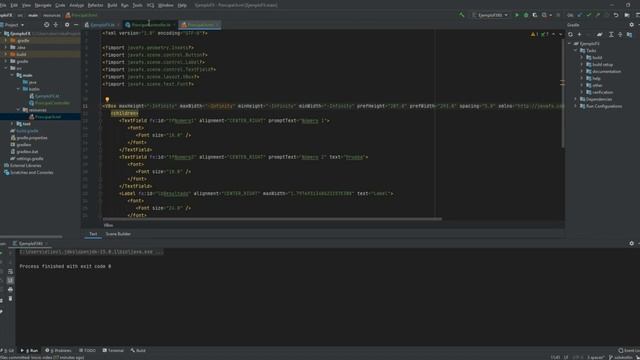Hide the Project panel with the minus icon
640x360 pixels.
(x=76, y=25)
